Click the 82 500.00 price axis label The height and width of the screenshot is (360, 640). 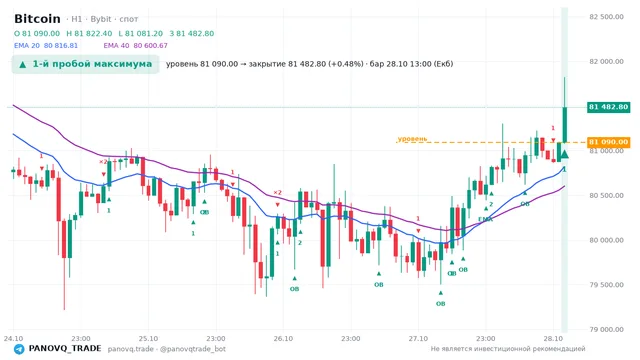pyautogui.click(x=607, y=17)
